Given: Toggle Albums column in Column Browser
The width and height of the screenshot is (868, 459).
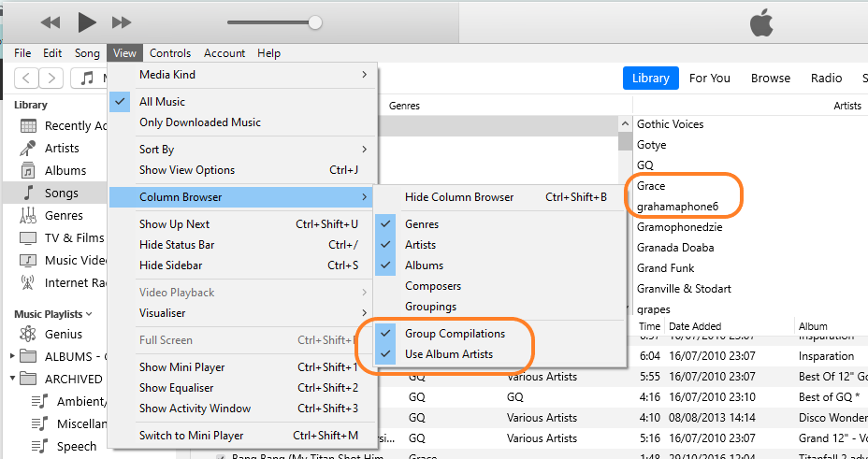Looking at the screenshot, I should point(499,265).
